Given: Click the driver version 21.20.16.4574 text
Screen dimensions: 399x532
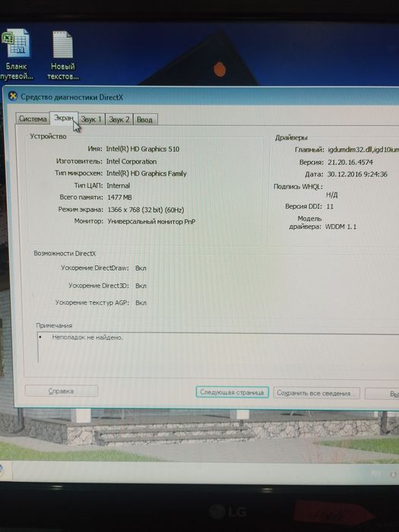Looking at the screenshot, I should coord(350,162).
